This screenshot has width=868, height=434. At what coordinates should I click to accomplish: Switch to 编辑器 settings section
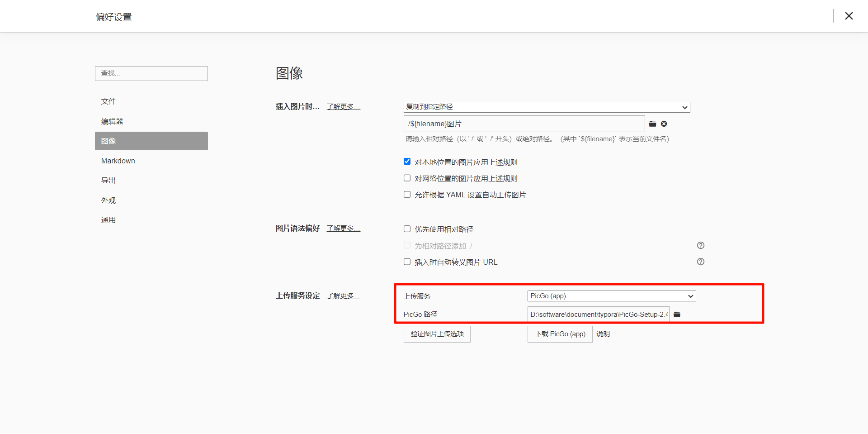151,121
